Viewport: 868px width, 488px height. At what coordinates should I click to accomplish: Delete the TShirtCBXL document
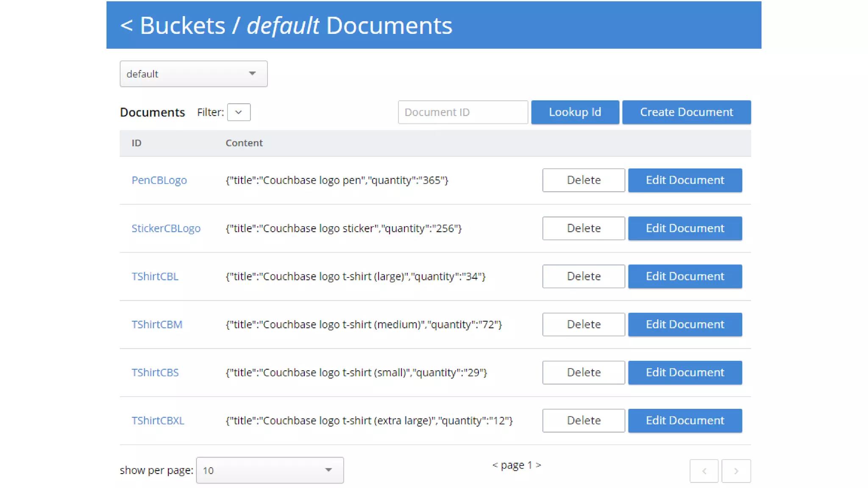click(x=583, y=421)
